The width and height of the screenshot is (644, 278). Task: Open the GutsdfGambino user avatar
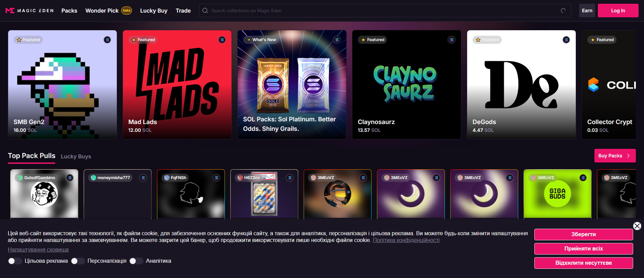coord(20,178)
